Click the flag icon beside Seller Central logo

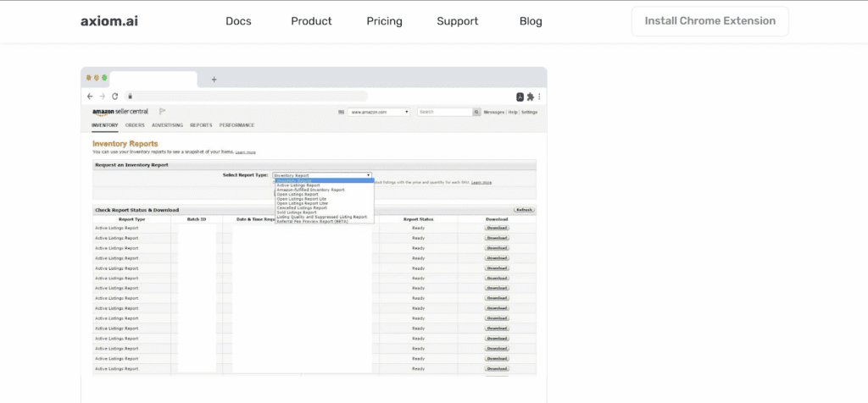162,112
